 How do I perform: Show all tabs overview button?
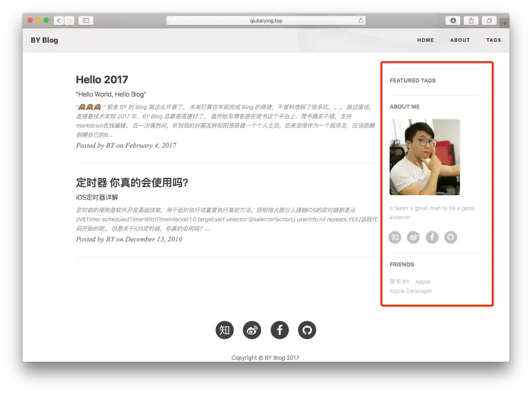point(489,21)
